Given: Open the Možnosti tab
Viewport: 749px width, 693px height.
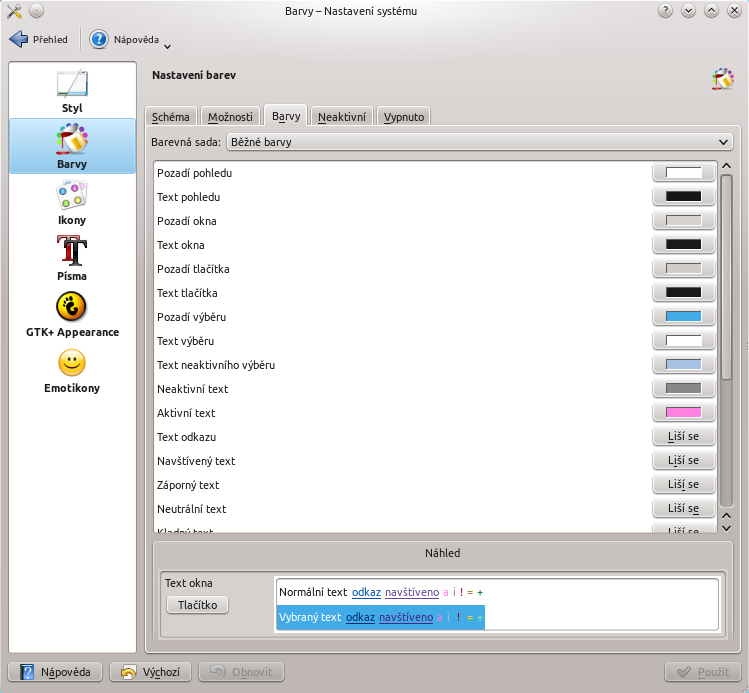Looking at the screenshot, I should (231, 117).
